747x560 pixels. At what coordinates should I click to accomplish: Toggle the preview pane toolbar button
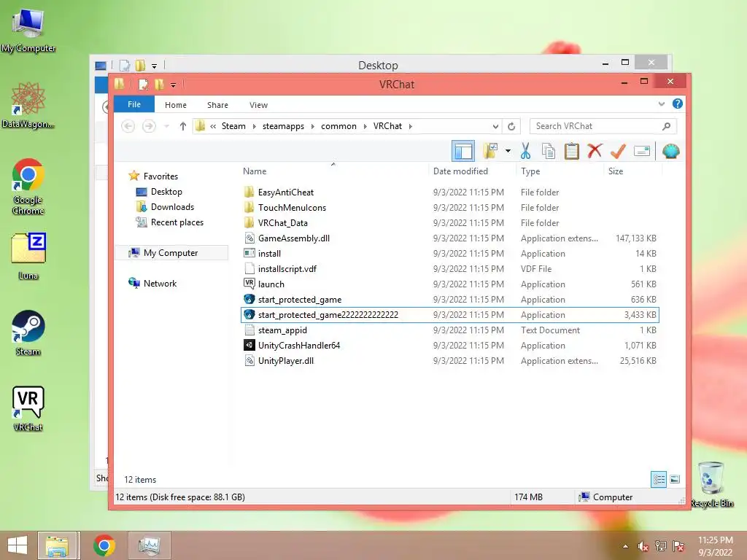click(463, 152)
